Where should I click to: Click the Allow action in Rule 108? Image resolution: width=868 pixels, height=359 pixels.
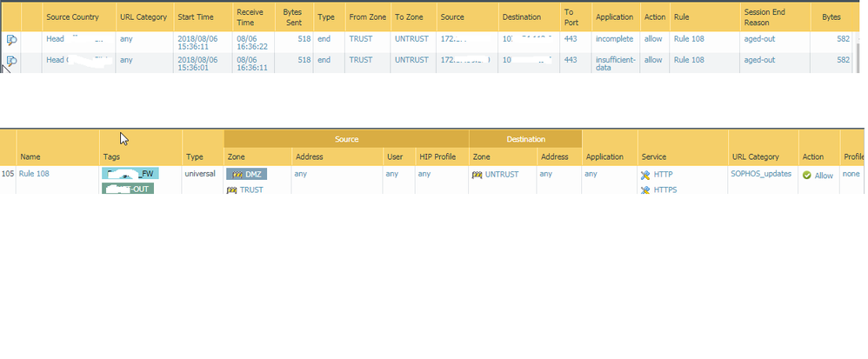[x=824, y=176]
